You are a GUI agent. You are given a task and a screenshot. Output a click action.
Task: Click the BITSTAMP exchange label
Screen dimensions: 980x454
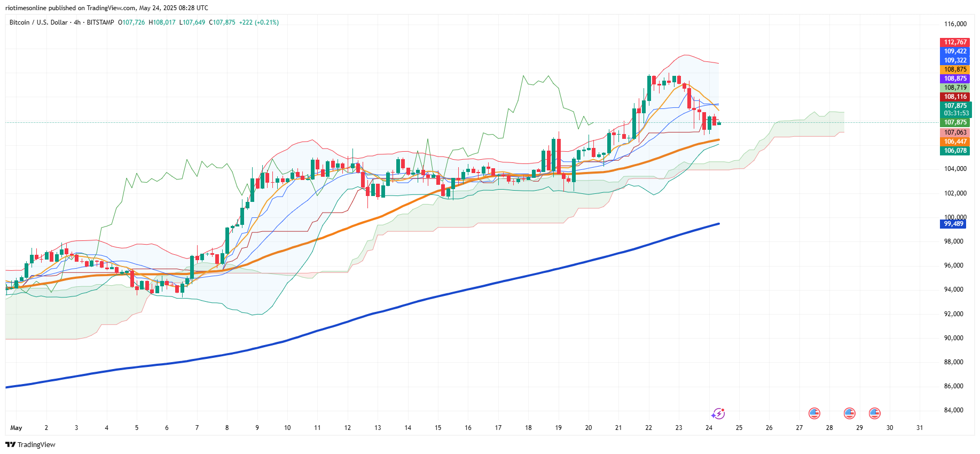pyautogui.click(x=100, y=22)
